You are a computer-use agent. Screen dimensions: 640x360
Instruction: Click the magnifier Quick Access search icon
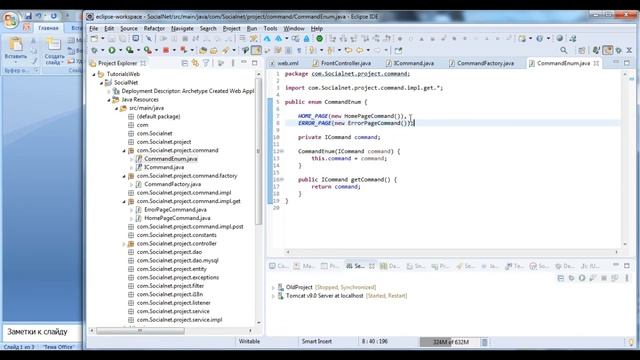click(564, 50)
